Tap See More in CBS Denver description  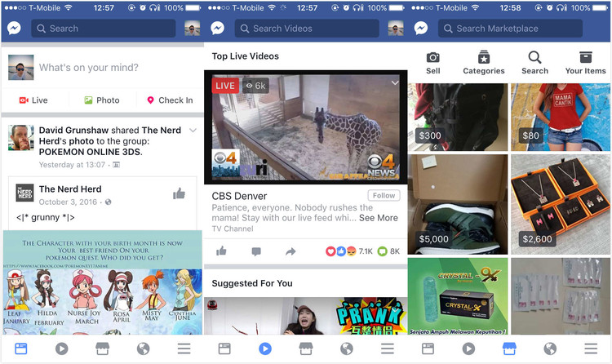[379, 218]
